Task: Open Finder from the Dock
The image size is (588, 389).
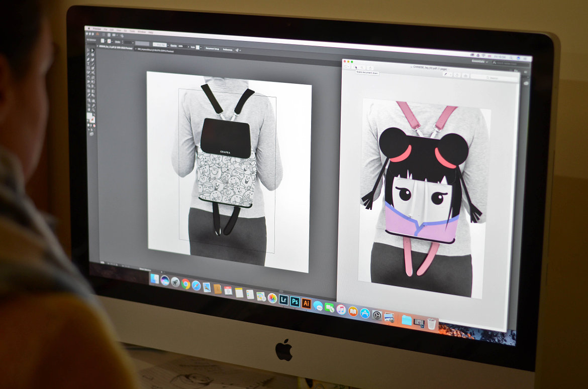Action: click(154, 279)
